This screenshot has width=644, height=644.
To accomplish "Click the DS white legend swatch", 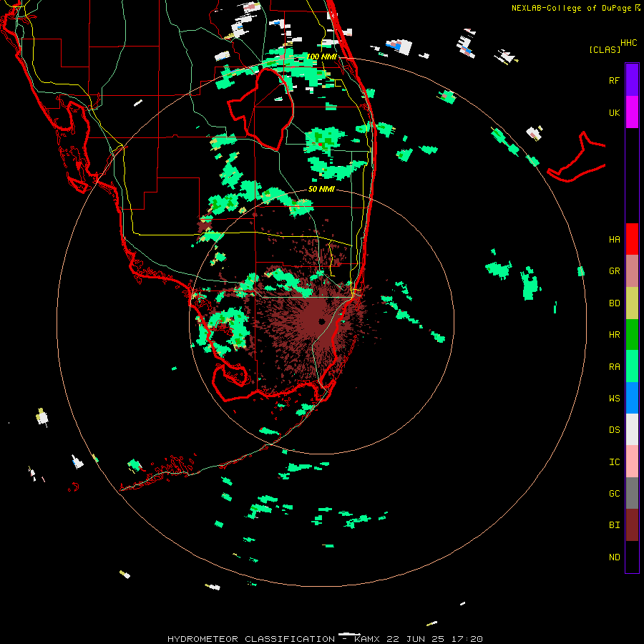I will (x=632, y=429).
